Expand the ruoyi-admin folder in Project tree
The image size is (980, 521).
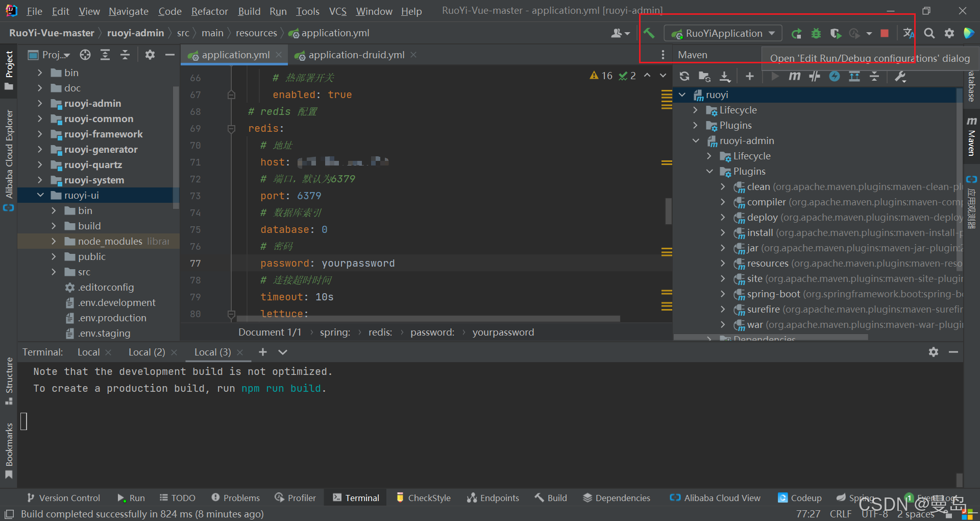pyautogui.click(x=40, y=104)
